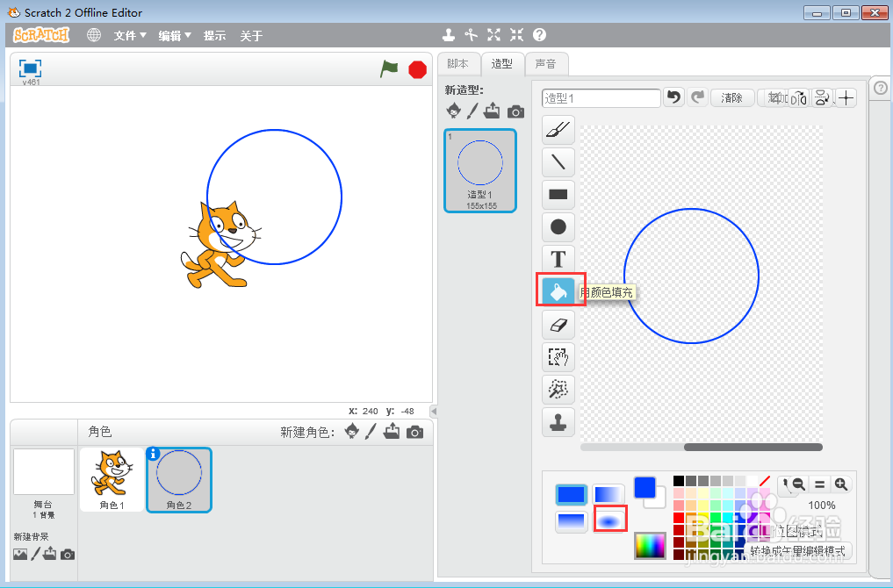Take new sprite from camera
This screenshot has width=893, height=588.
[415, 433]
